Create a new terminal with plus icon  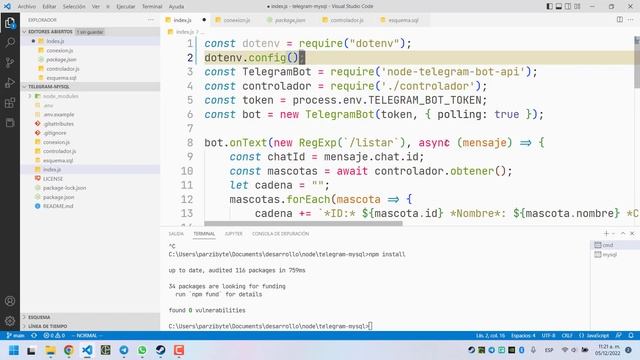(x=606, y=233)
